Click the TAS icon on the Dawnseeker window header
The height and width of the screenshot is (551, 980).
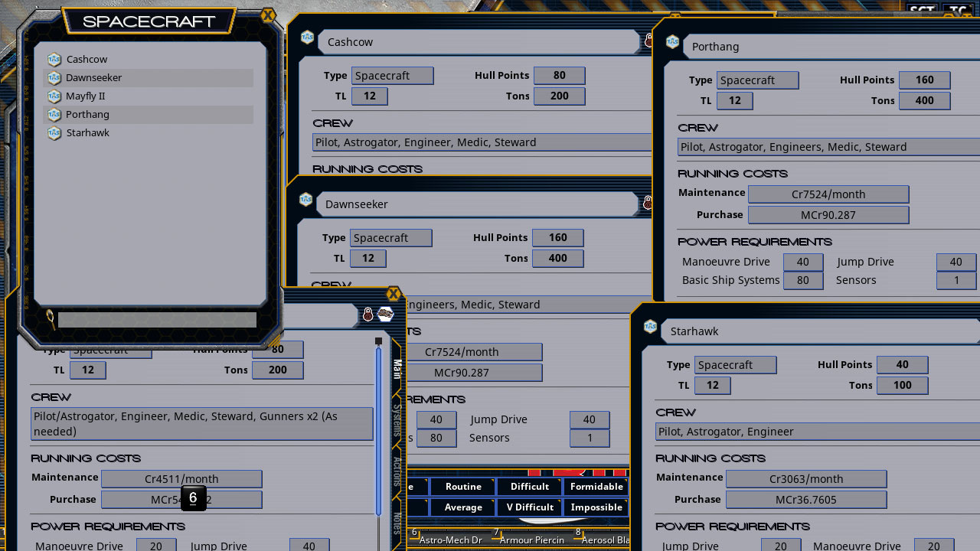(306, 201)
